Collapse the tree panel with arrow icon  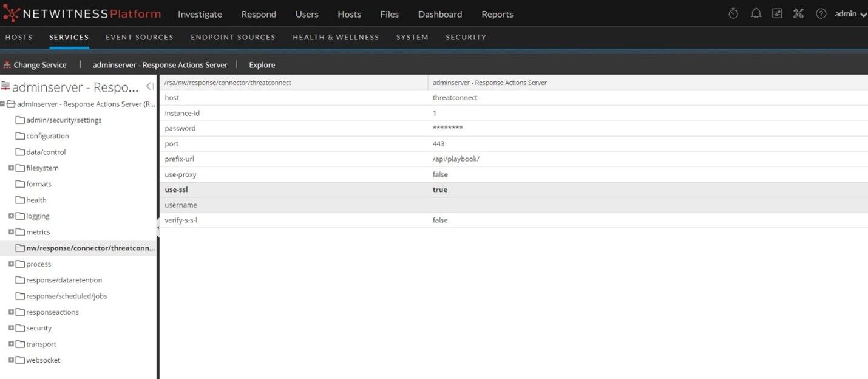(149, 86)
